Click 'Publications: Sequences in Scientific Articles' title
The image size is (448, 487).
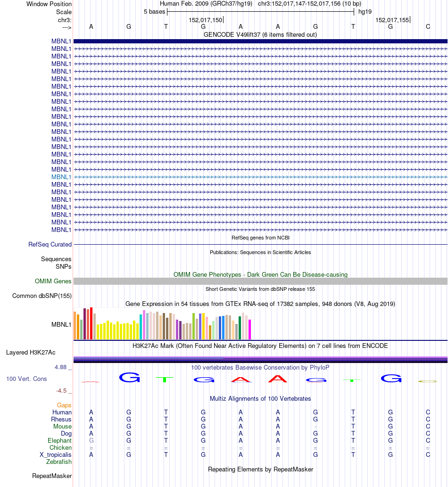pos(260,252)
